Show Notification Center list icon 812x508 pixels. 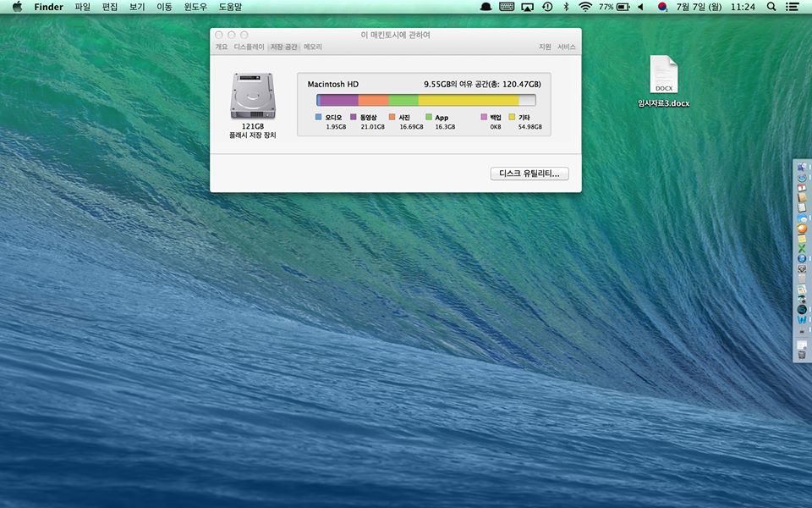click(x=793, y=7)
